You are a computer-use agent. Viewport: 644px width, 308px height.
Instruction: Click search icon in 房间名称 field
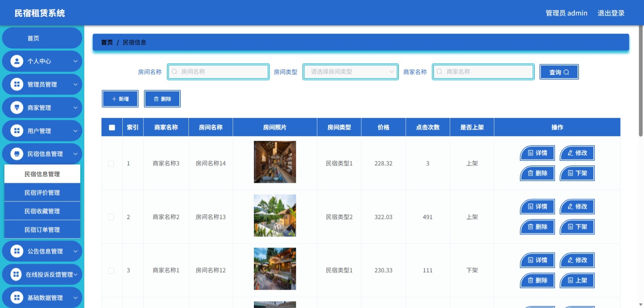point(175,72)
